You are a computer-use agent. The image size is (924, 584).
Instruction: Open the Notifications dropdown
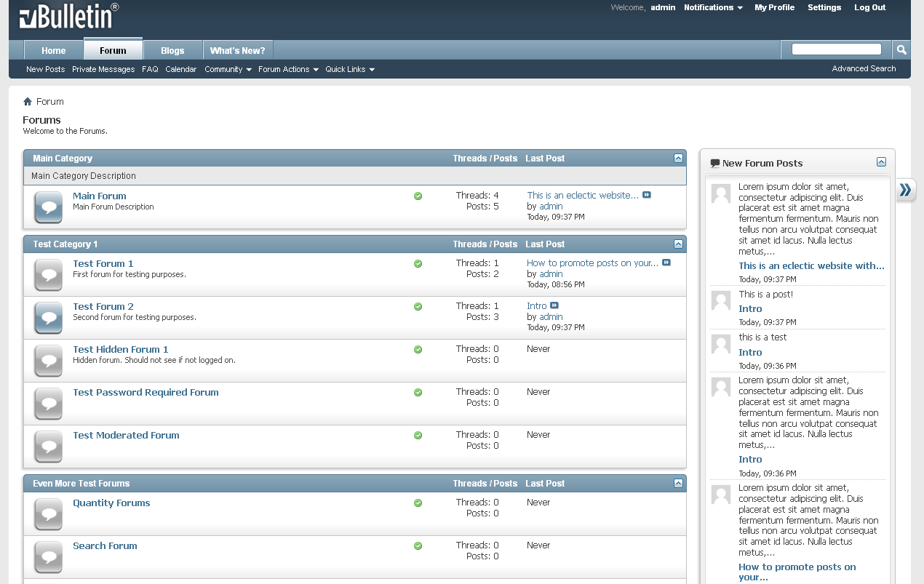(x=713, y=7)
